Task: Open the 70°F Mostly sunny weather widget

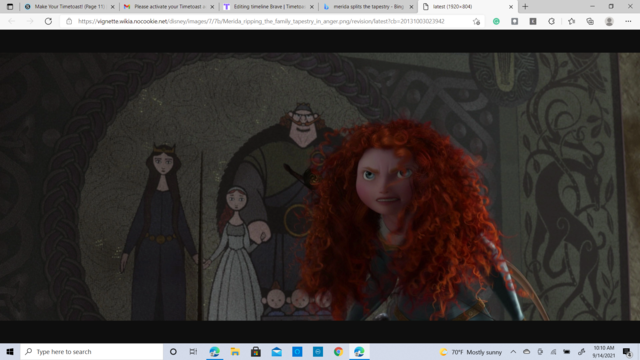Action: click(x=471, y=352)
